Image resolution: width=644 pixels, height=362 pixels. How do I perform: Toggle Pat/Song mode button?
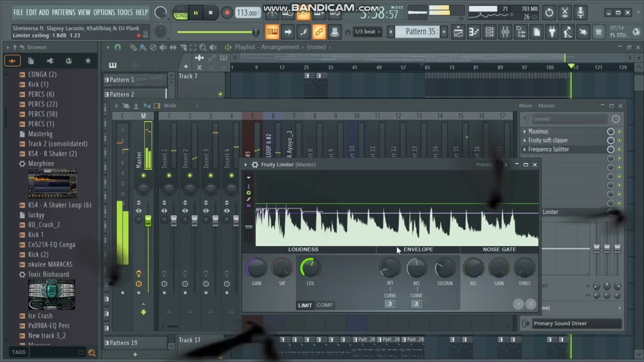(x=181, y=13)
